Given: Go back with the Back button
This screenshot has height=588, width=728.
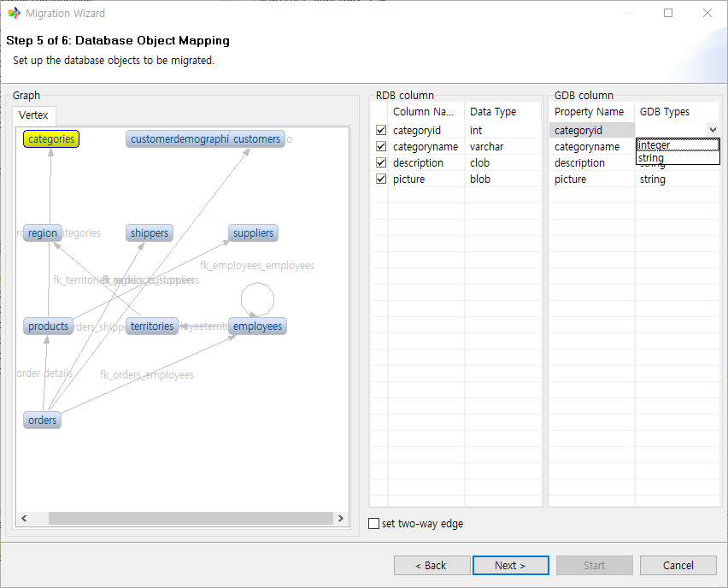Looking at the screenshot, I should coord(432,566).
